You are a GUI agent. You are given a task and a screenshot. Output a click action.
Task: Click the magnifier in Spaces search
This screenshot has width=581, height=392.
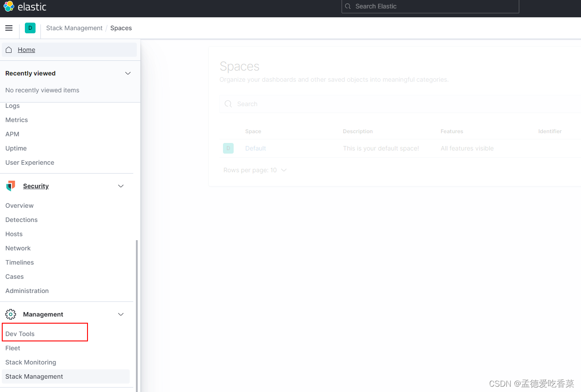tap(228, 104)
